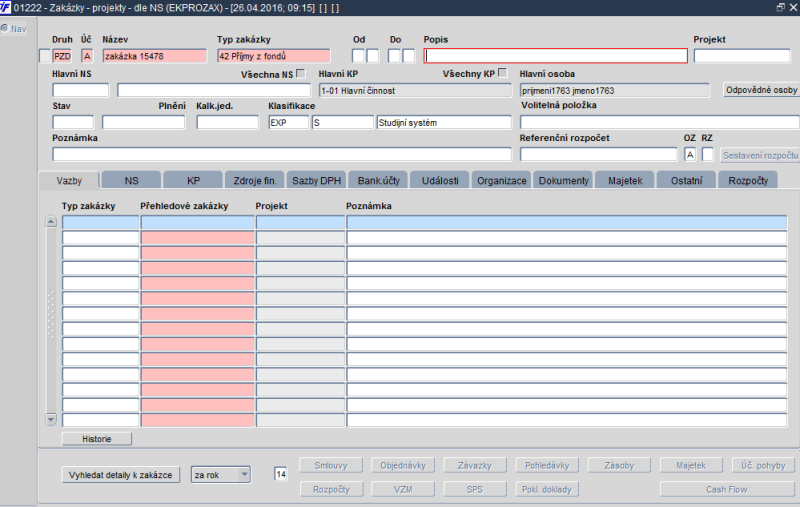Open the KP tab
This screenshot has height=507, width=800.
click(193, 181)
